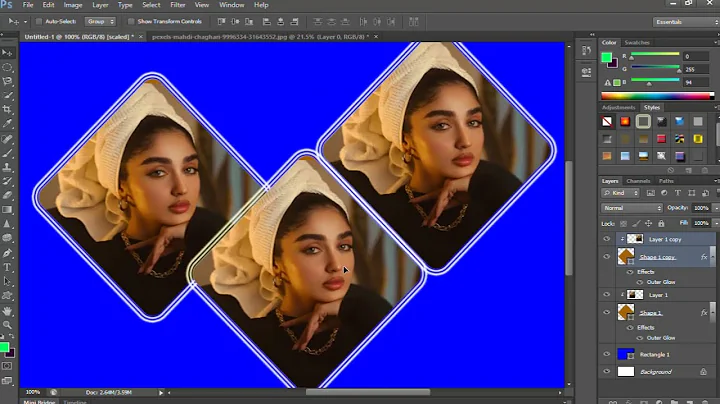
Task: Enable Show Transform Controls checkbox
Action: [131, 22]
